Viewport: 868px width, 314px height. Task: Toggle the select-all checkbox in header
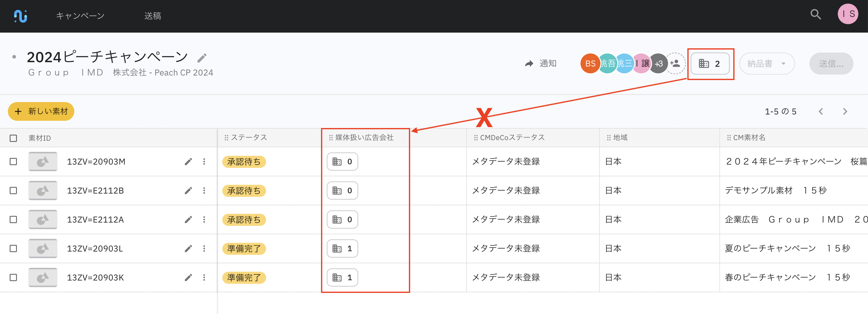coord(14,138)
